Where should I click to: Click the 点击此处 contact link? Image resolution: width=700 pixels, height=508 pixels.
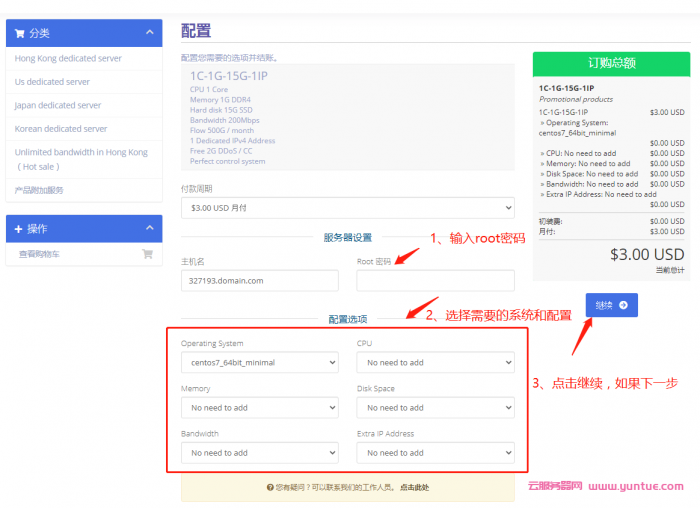coord(414,487)
